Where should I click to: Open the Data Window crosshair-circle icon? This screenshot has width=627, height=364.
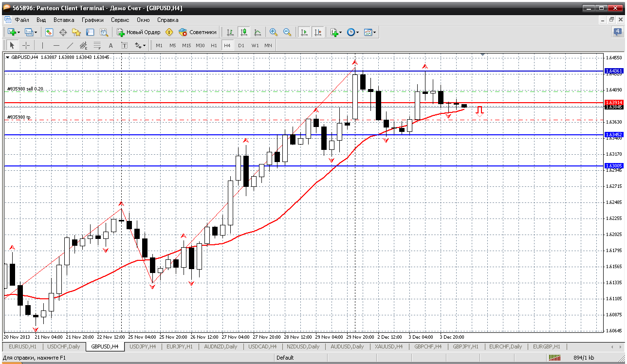(x=63, y=32)
